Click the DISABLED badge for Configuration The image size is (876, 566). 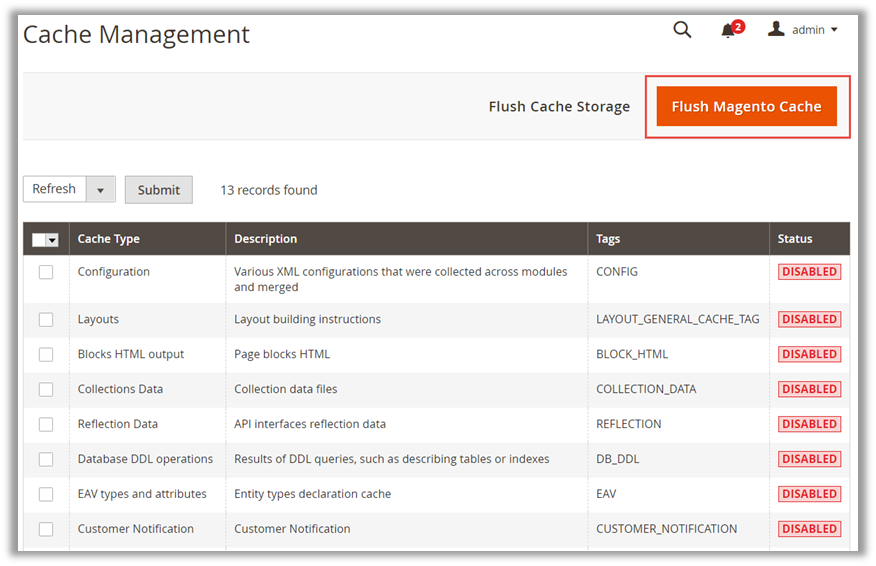809,272
